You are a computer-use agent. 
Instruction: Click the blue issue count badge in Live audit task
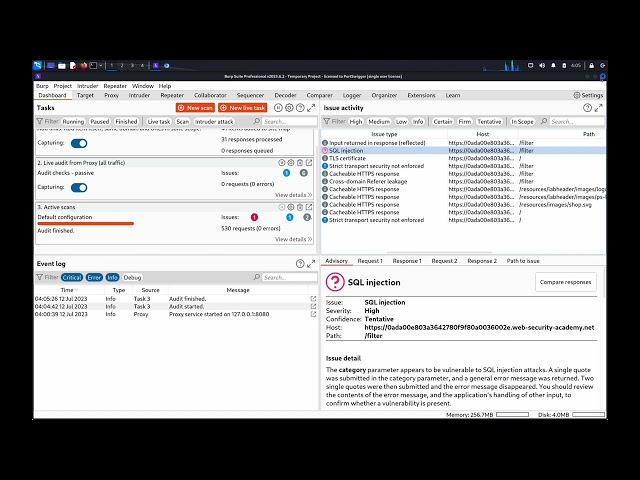pyautogui.click(x=287, y=173)
